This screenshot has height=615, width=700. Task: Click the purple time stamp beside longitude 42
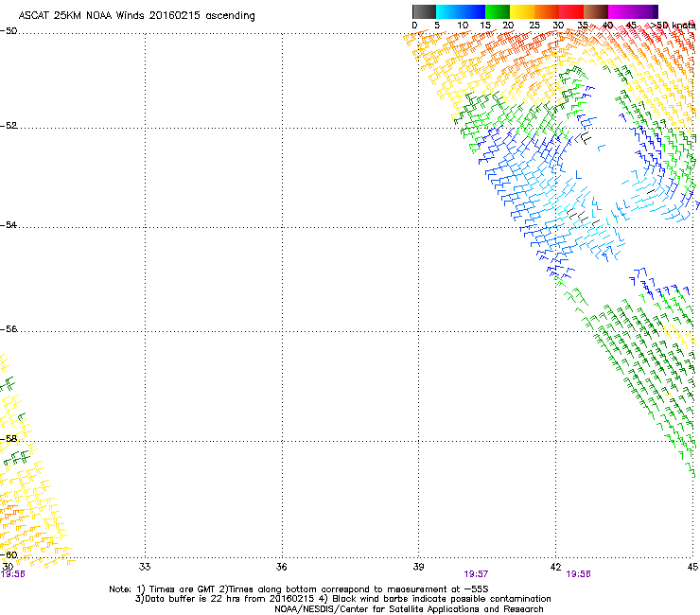coord(578,574)
